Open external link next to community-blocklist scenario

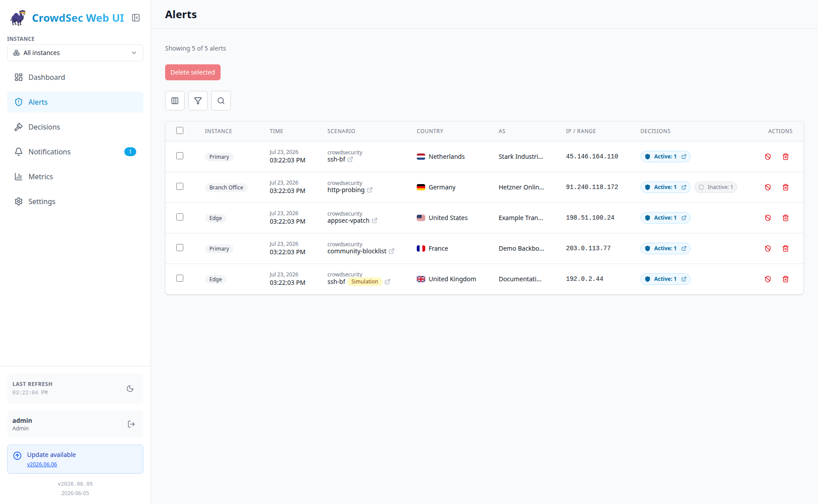391,251
